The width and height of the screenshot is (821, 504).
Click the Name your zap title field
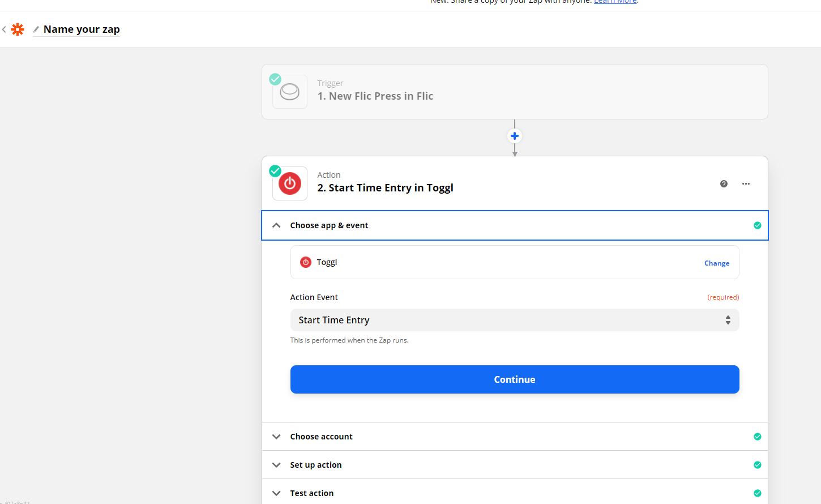(x=82, y=29)
